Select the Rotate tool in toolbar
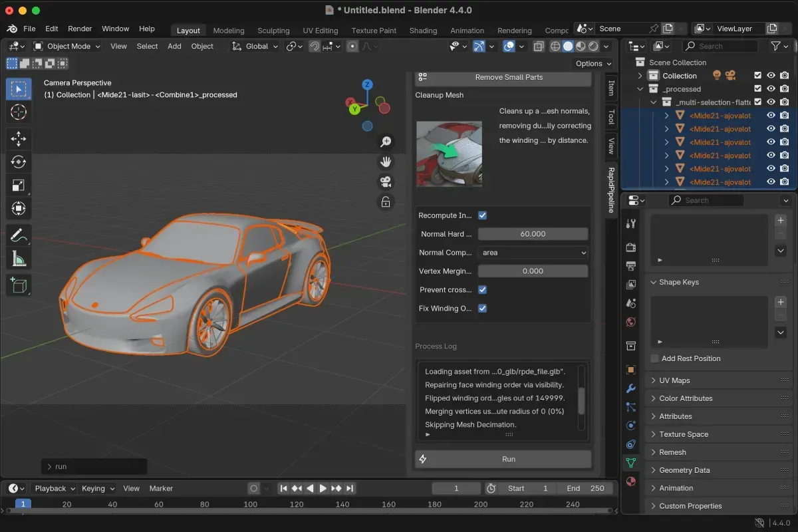 (19, 162)
